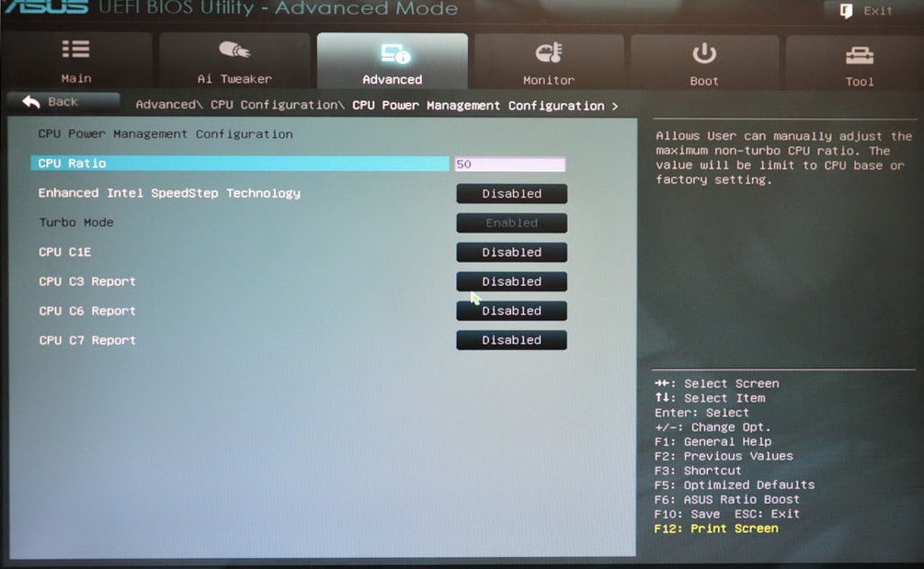Image resolution: width=924 pixels, height=569 pixels.
Task: Select the Advanced tab chip icon
Action: point(394,53)
